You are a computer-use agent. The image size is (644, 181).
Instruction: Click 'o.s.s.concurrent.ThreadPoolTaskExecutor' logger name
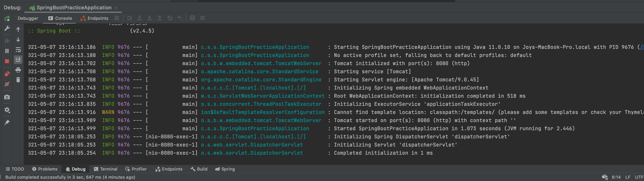pos(261,104)
